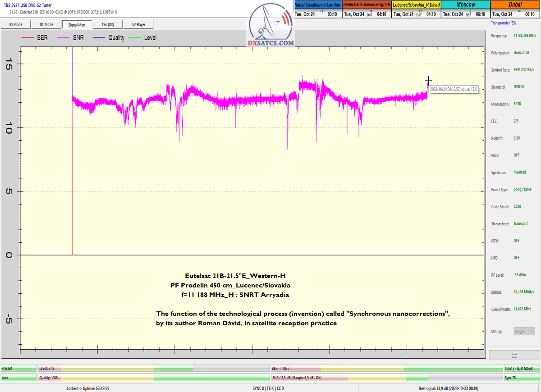Select the Signal Mon. tab
Screen dimensions: 541x392
pos(77,24)
